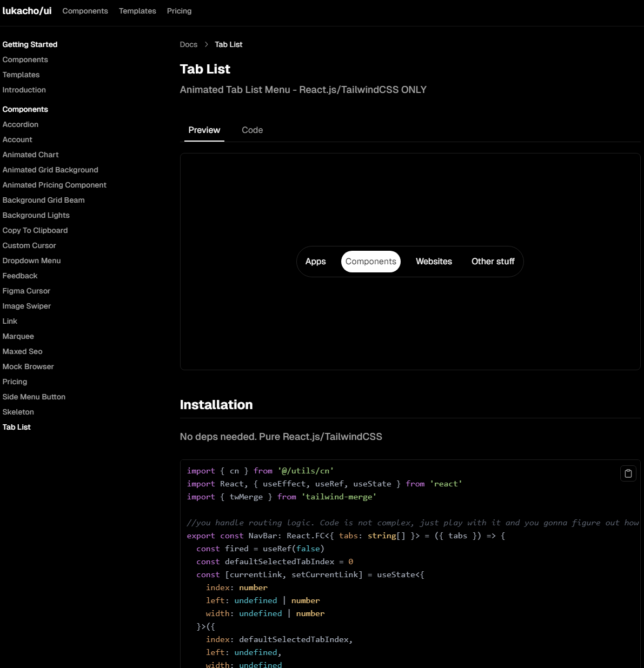Click the 'tailwind-merge' import string in code
The height and width of the screenshot is (668, 644).
(x=339, y=497)
